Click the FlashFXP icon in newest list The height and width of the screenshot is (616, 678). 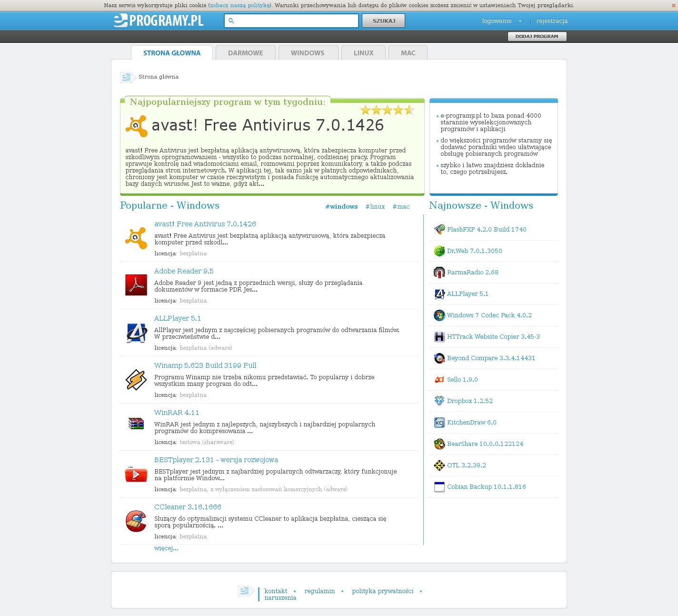pos(439,230)
